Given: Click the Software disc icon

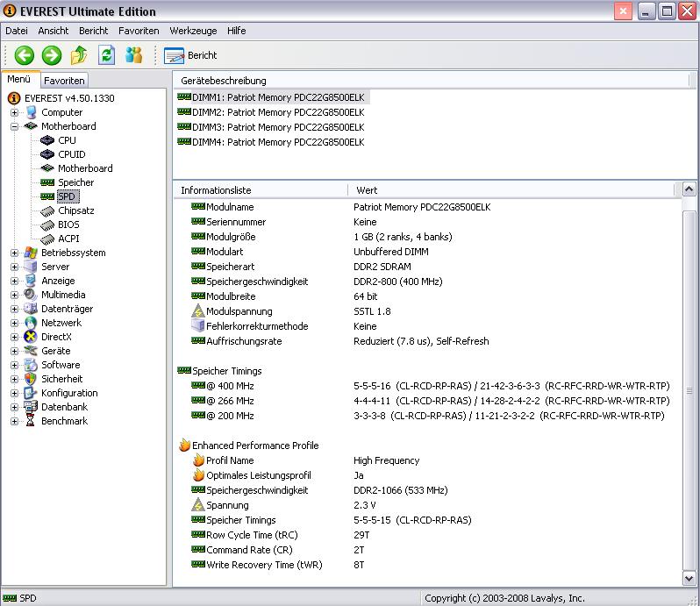Looking at the screenshot, I should coord(31,365).
